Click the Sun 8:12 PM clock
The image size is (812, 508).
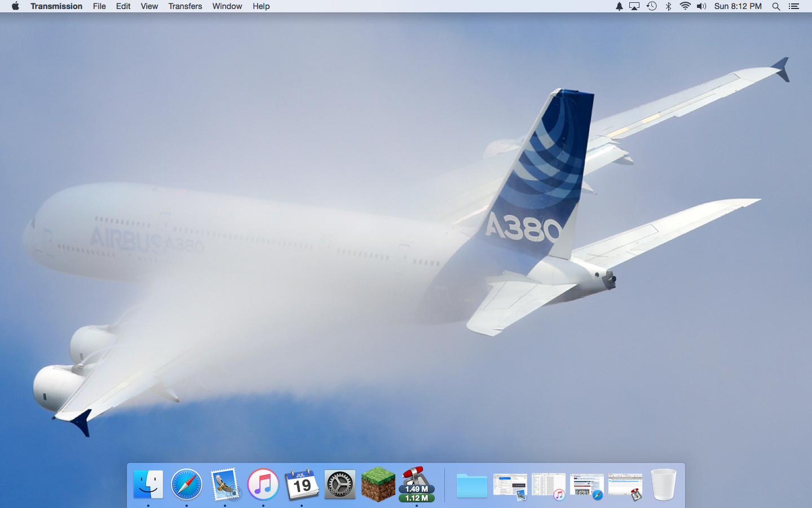click(x=738, y=6)
